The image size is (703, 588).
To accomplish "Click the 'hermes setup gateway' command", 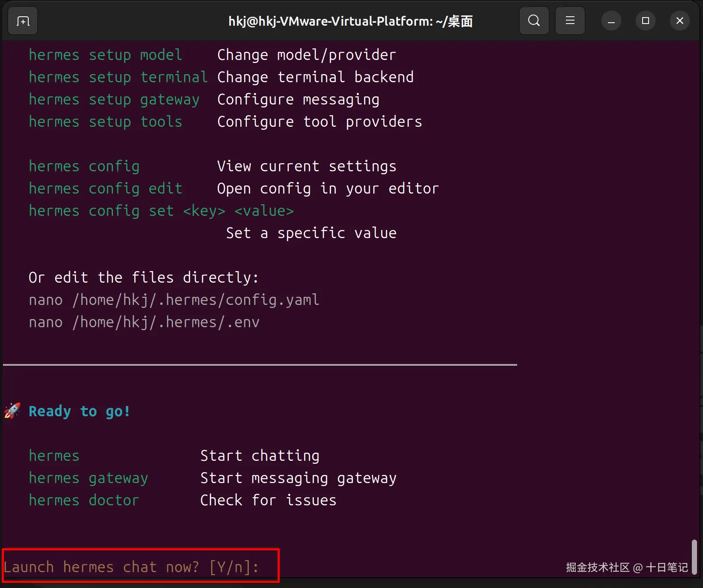I will 114,99.
